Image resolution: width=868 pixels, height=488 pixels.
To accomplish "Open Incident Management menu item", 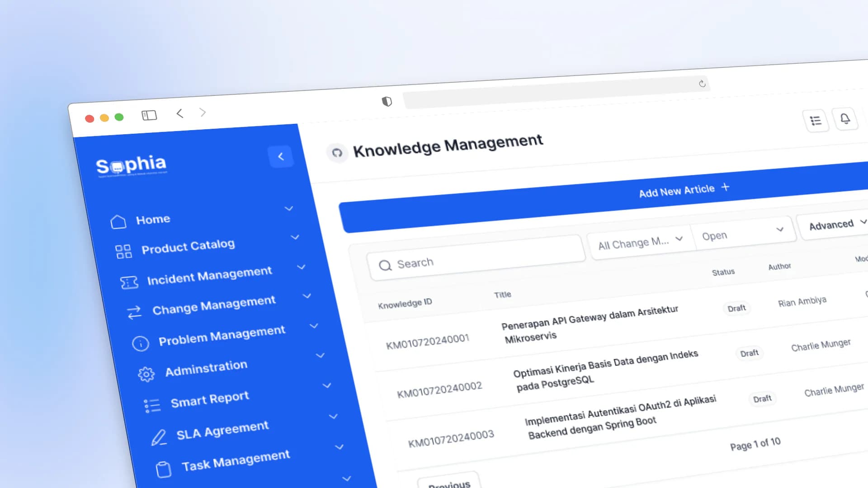I will 210,276.
